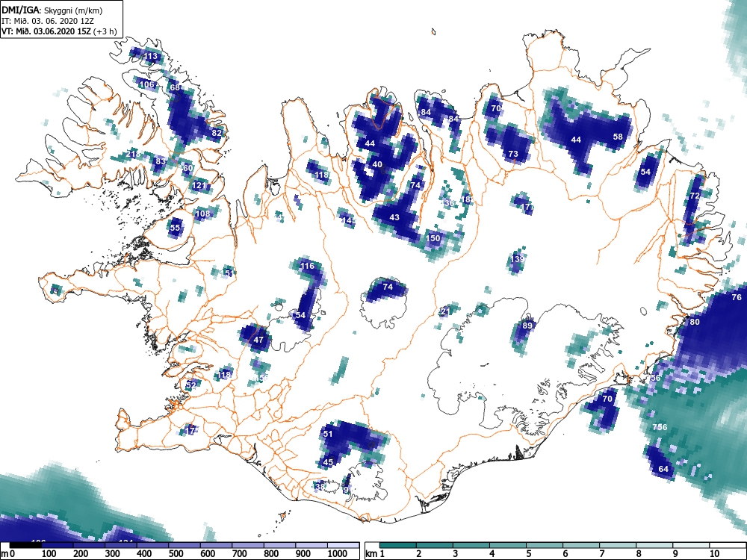The width and height of the screenshot is (747, 560).
Task: Click the '73' visibility value on the map
Action: [513, 154]
